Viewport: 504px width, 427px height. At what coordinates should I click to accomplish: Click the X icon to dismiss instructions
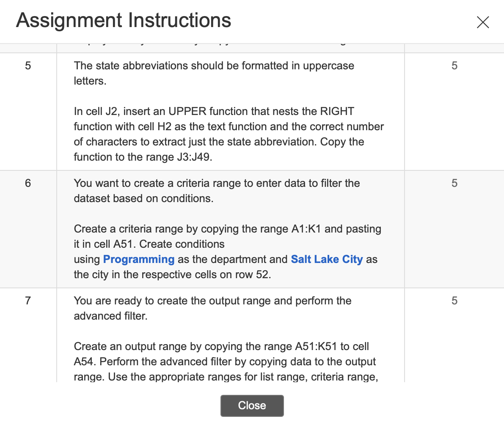point(482,22)
